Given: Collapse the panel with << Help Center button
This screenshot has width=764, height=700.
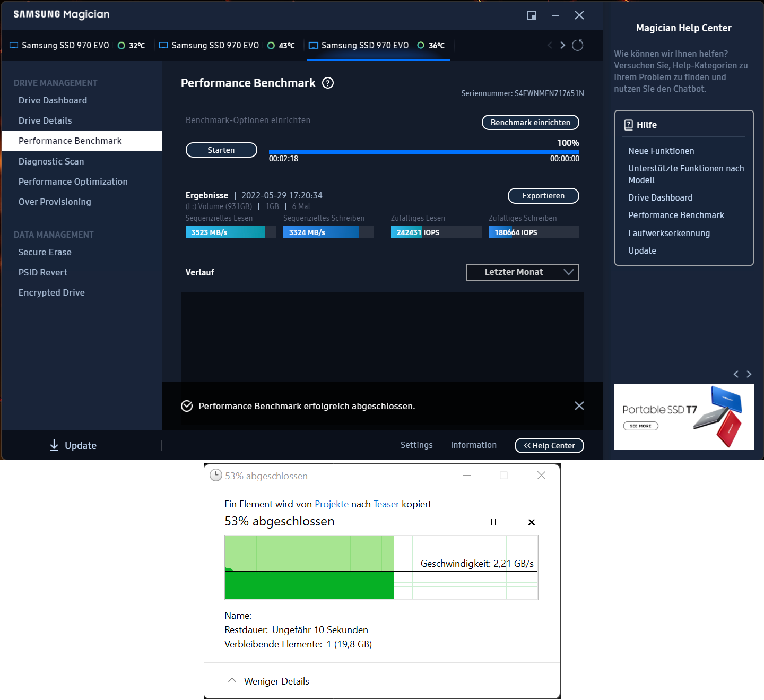Looking at the screenshot, I should [549, 446].
